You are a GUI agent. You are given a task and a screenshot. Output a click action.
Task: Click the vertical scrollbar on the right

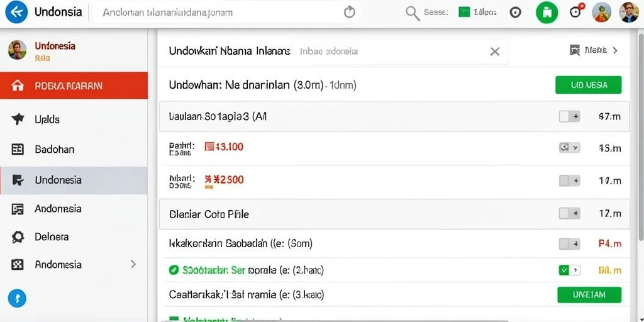[641, 136]
